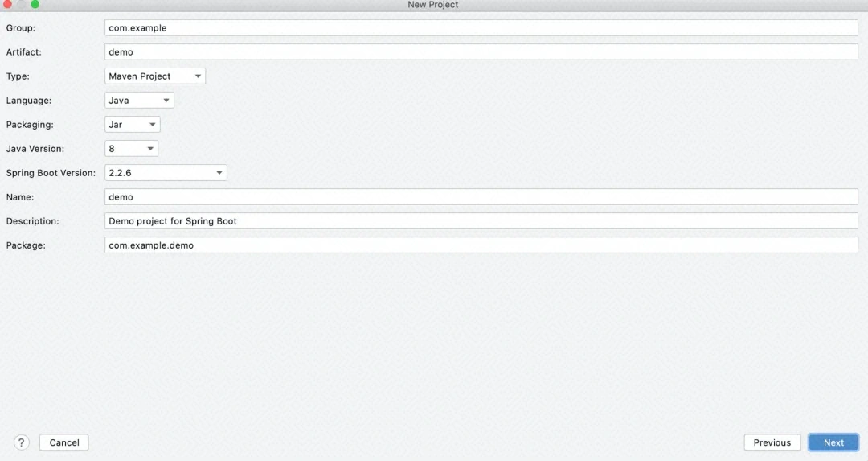Focus the Name field containing demo
The image size is (868, 461).
pos(481,196)
